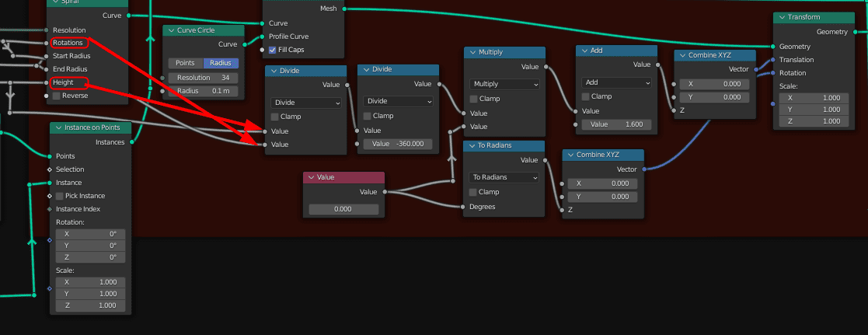Click the red Value node's output socket
This screenshot has width=868, height=335.
pyautogui.click(x=385, y=192)
